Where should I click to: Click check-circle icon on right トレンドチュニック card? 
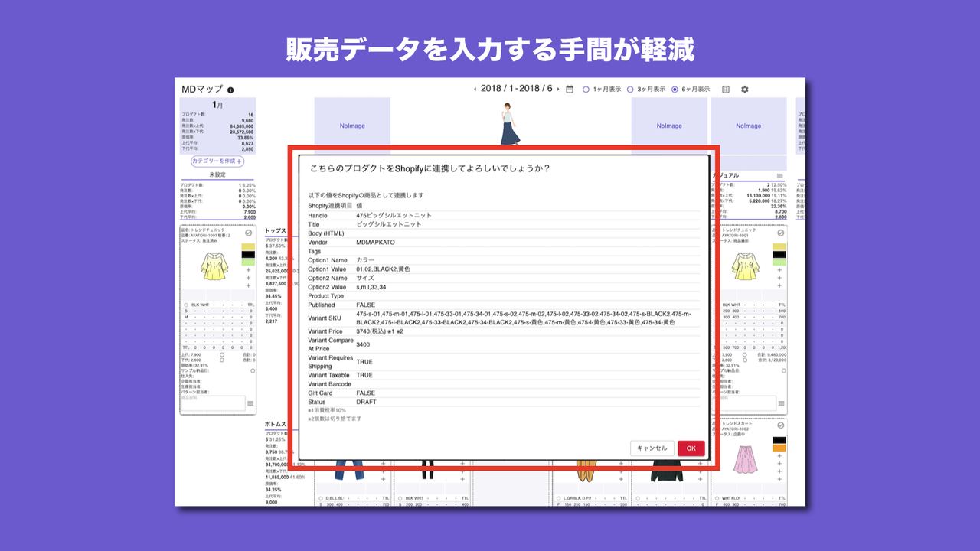(x=780, y=233)
